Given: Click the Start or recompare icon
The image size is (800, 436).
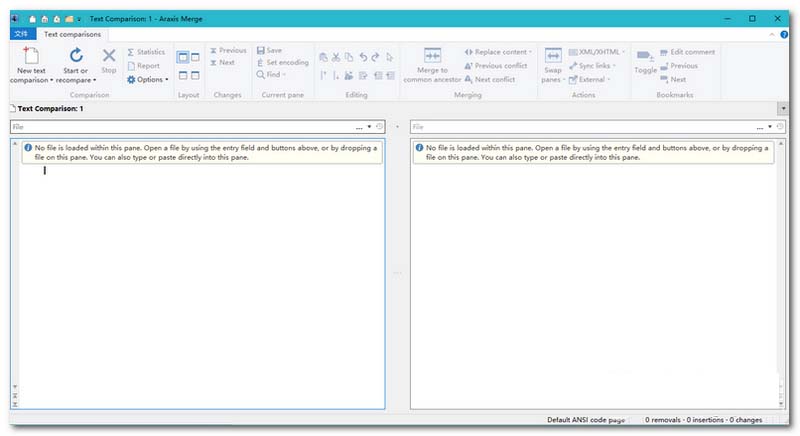Looking at the screenshot, I should pyautogui.click(x=76, y=55).
